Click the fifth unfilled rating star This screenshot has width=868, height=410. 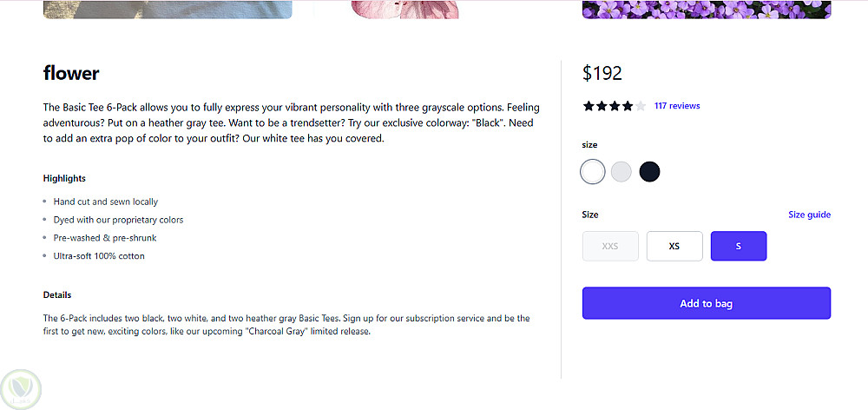click(x=641, y=106)
